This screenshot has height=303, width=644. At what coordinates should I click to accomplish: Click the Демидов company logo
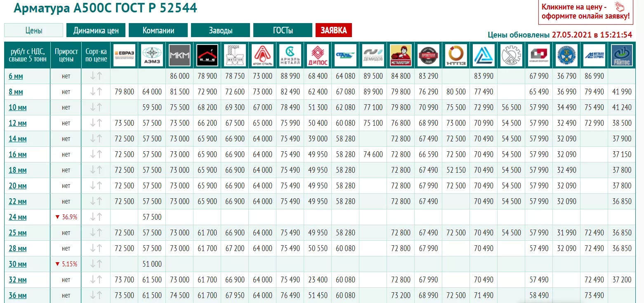(373, 55)
